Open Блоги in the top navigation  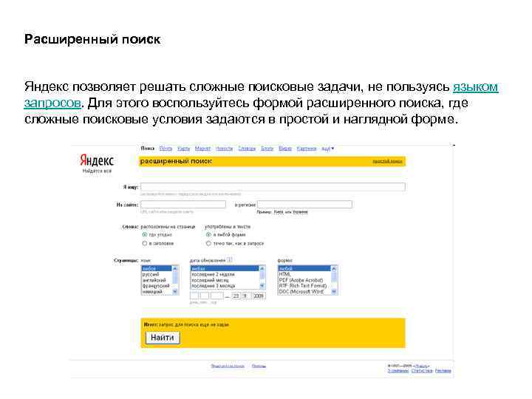(267, 149)
